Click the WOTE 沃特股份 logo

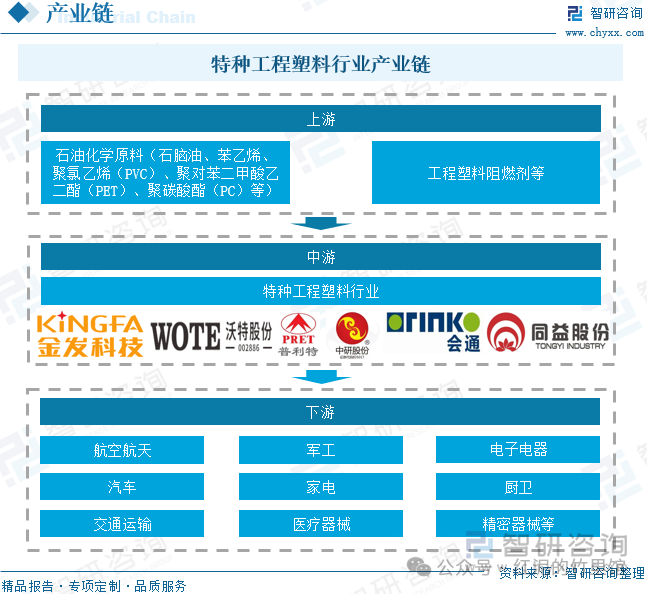pos(211,336)
